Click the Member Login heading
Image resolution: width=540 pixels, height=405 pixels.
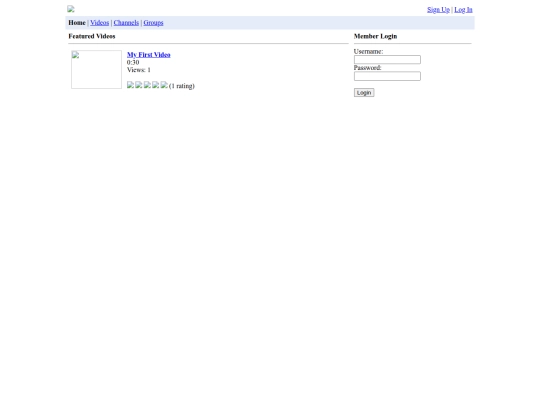(x=375, y=36)
